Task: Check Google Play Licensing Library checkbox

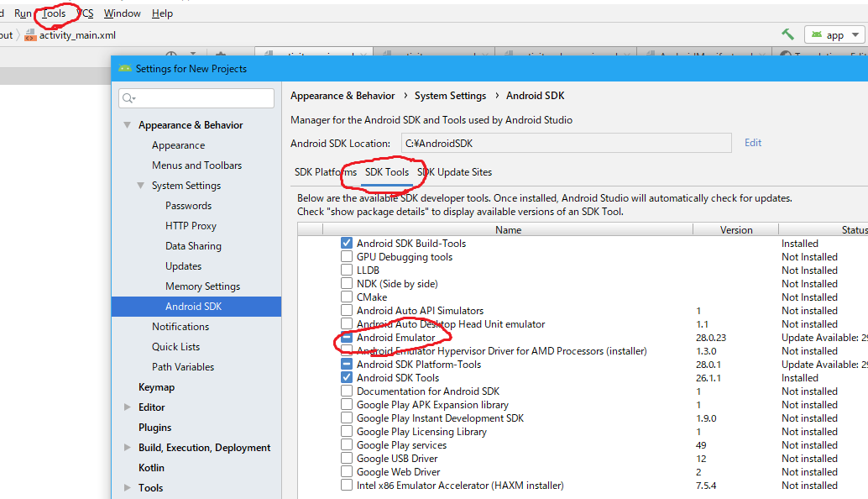Action: [x=347, y=432]
